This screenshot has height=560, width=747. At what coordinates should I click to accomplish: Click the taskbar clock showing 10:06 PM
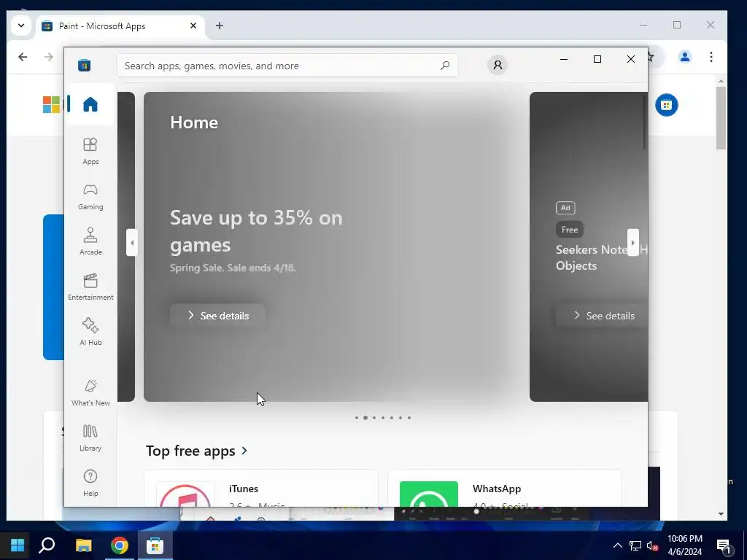pyautogui.click(x=684, y=545)
